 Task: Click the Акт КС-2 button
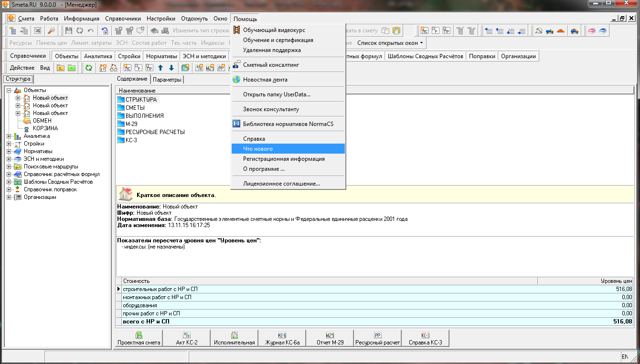click(x=187, y=338)
